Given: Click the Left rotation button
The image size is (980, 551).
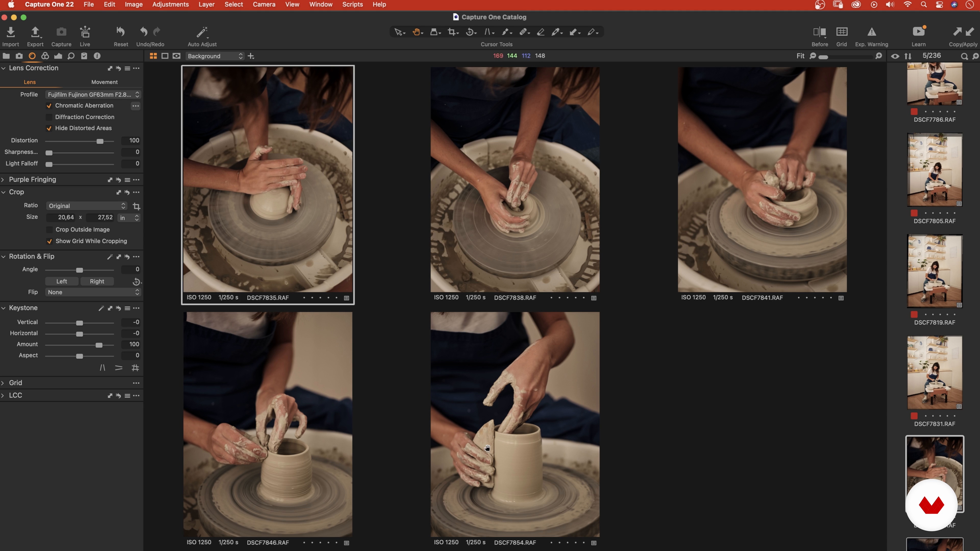Looking at the screenshot, I should tap(62, 282).
